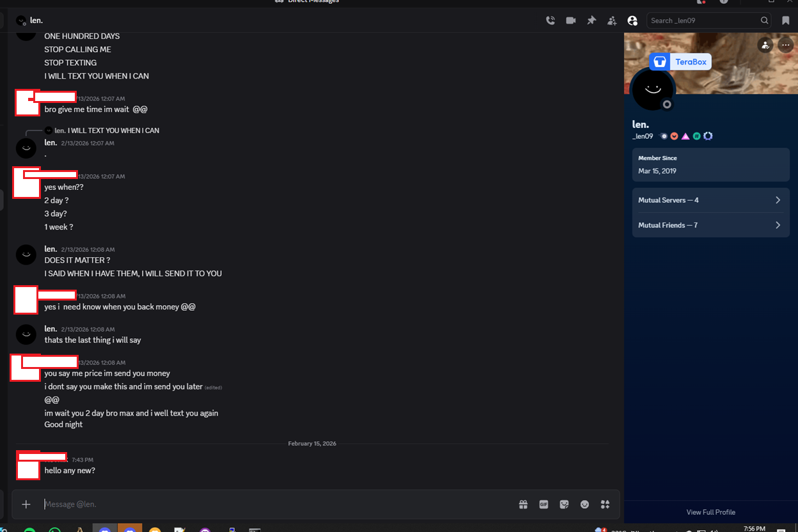Open the emoji picker
The image size is (798, 532).
584,504
